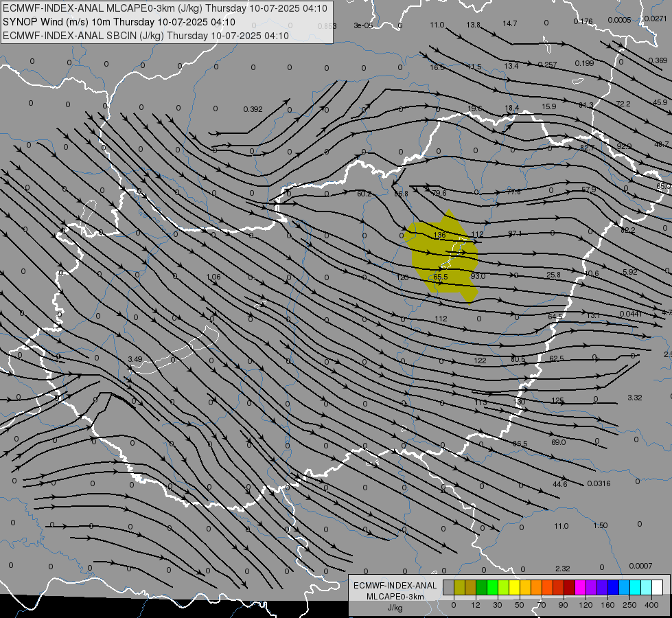
Task: Click the map value '3.49'
Action: click(x=135, y=359)
